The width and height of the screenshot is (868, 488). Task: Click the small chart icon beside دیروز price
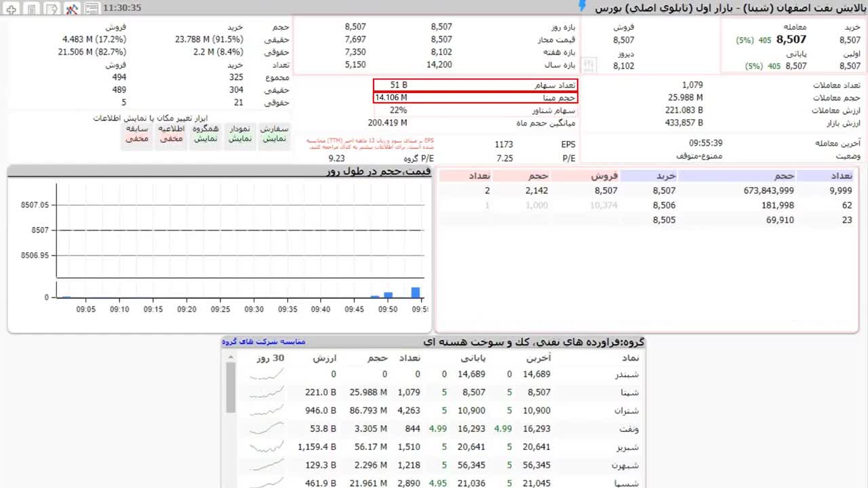(x=588, y=66)
